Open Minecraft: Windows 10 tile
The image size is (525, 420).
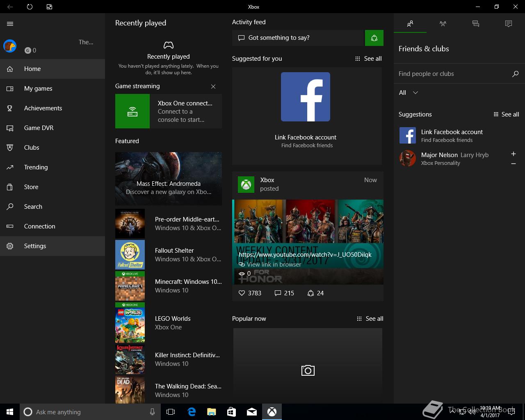169,286
